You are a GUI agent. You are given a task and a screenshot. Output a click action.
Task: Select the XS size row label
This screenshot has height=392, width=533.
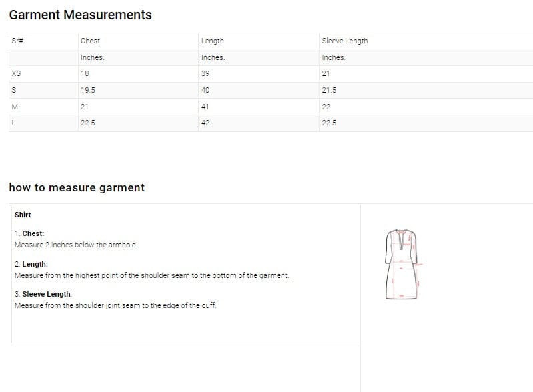click(16, 73)
